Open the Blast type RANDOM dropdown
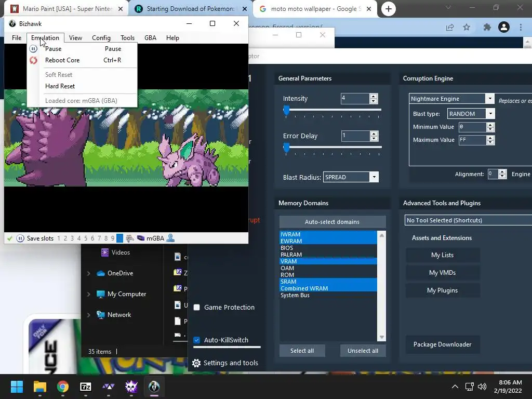Screen dimensions: 532x399 point(490,114)
